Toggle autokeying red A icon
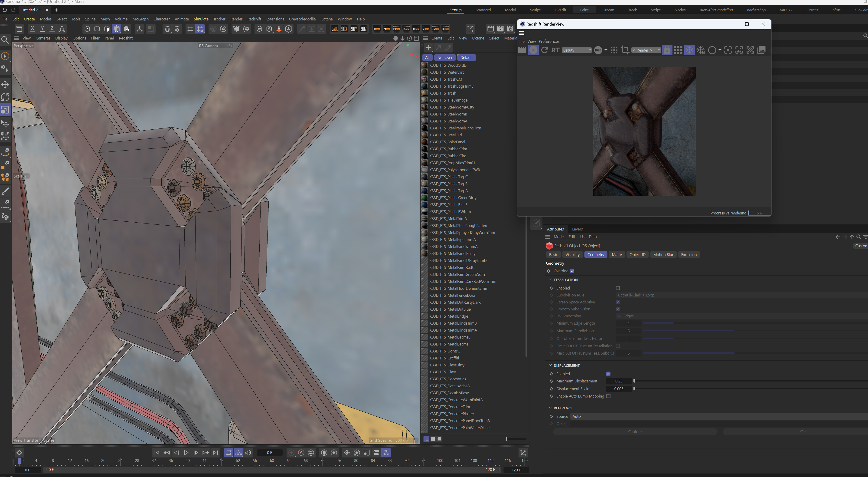The image size is (868, 477). pyautogui.click(x=301, y=453)
